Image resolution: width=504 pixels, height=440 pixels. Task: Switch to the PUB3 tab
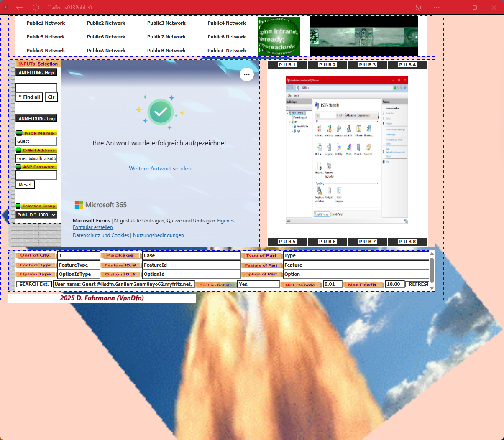pyautogui.click(x=367, y=65)
